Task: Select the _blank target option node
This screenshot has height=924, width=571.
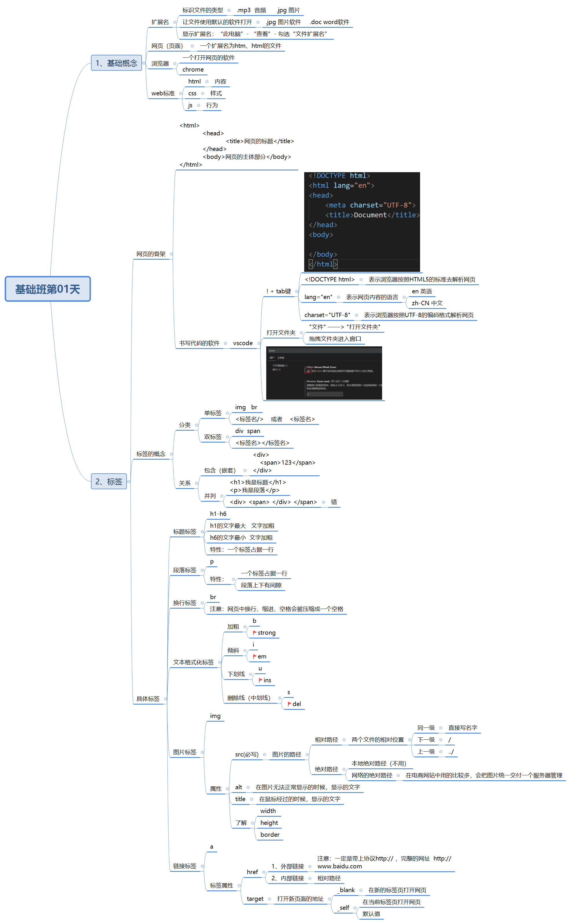Action: [x=347, y=890]
